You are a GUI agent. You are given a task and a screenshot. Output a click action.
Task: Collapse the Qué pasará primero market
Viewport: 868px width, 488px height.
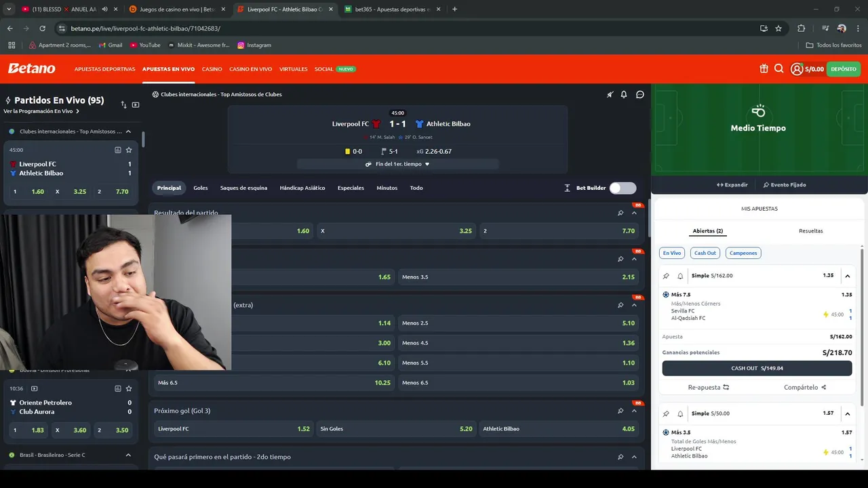[634, 457]
